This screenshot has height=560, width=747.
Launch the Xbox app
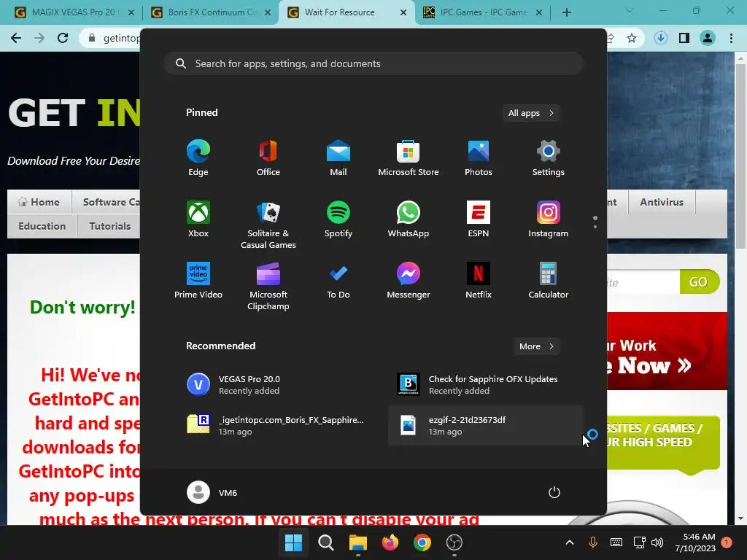coord(198,219)
